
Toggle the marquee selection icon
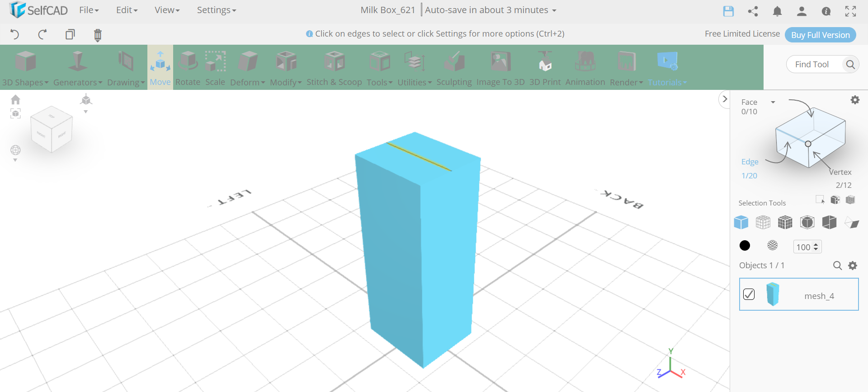tap(820, 200)
